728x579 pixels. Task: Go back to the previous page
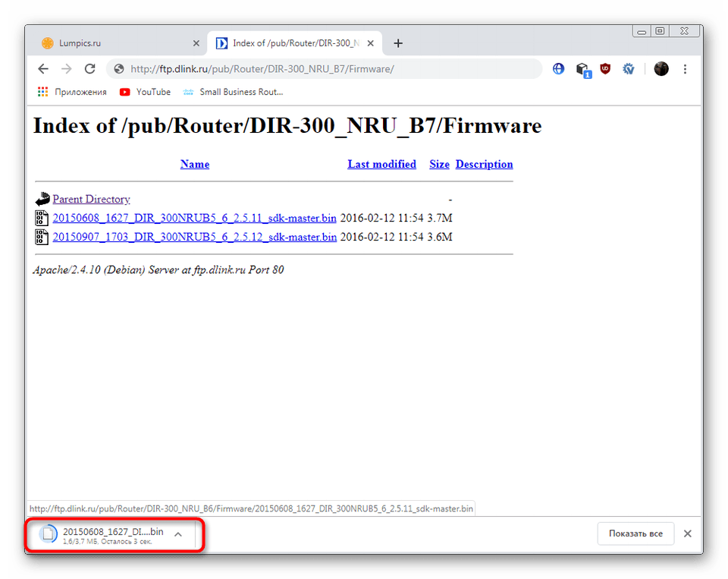tap(43, 69)
